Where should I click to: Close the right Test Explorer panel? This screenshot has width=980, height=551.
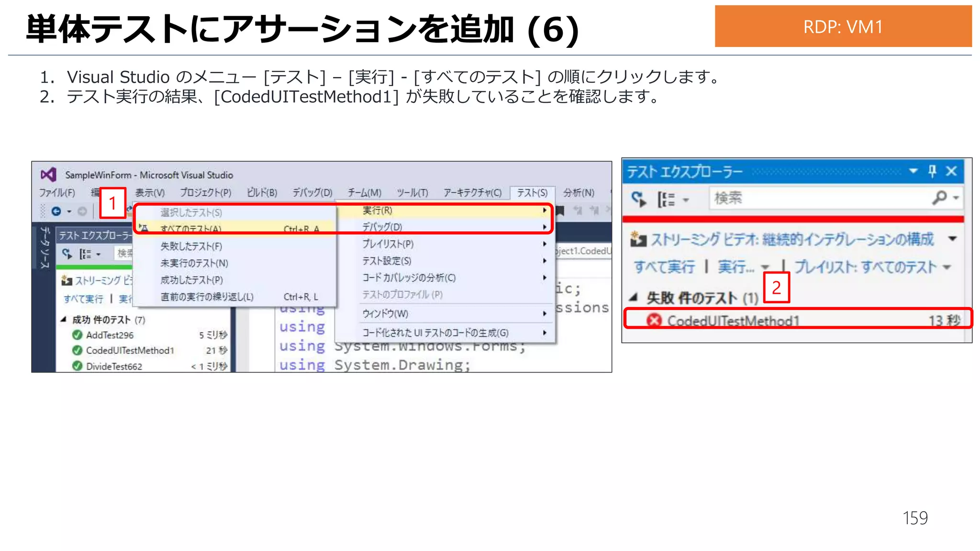pyautogui.click(x=951, y=171)
